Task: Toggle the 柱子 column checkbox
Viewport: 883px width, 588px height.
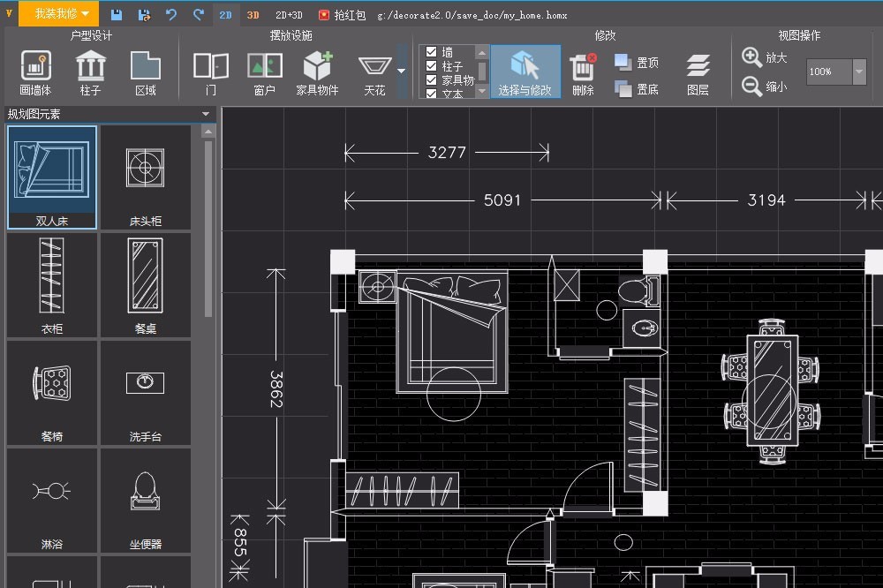Action: click(432, 66)
